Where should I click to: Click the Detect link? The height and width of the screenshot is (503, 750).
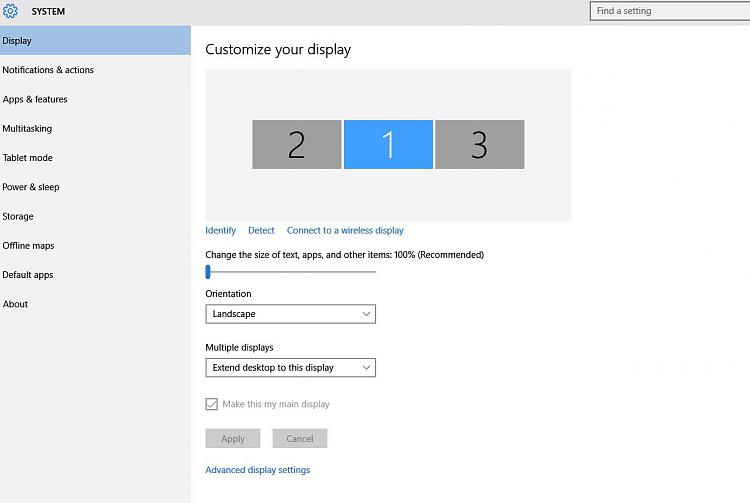tap(261, 230)
